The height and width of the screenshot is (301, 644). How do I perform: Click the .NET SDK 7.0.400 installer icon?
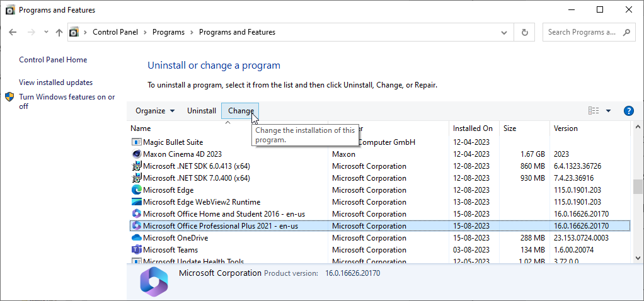pos(136,178)
